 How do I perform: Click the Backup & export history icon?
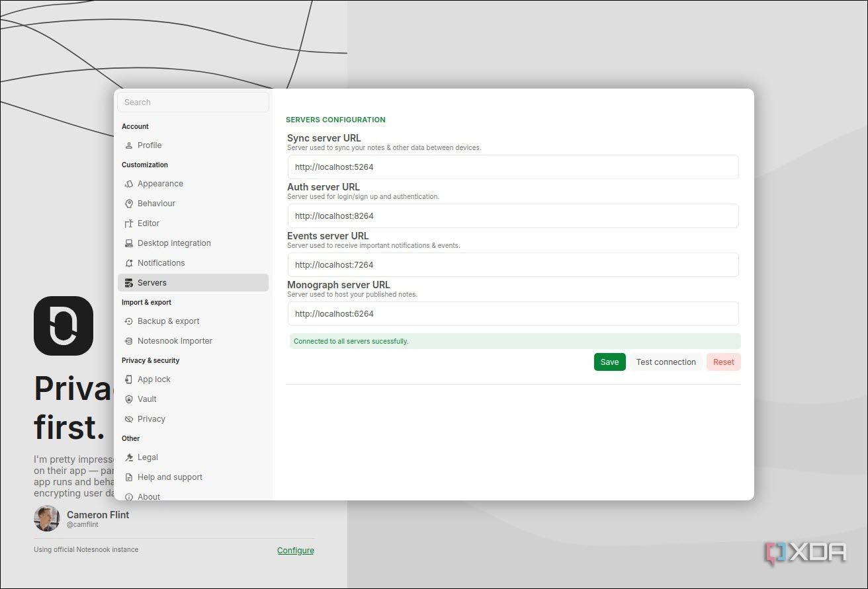(129, 321)
